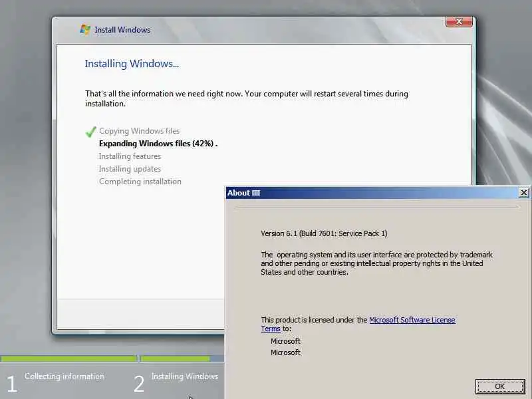Click the 'Installing Windows...' heading
Viewport: 532px width, 399px height.
click(x=132, y=64)
